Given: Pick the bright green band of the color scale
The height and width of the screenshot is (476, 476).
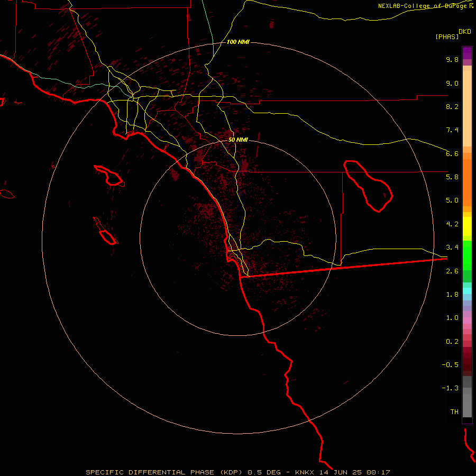Looking at the screenshot, I should click(x=467, y=255).
